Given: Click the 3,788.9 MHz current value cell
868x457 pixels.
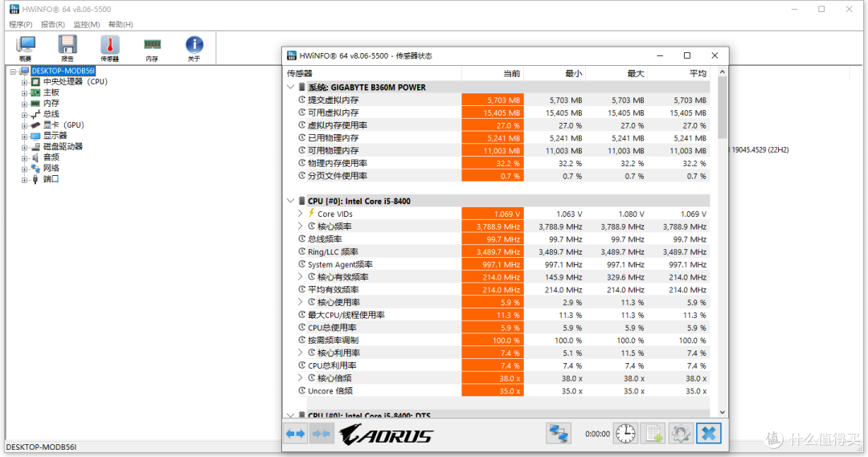Looking at the screenshot, I should [x=493, y=226].
